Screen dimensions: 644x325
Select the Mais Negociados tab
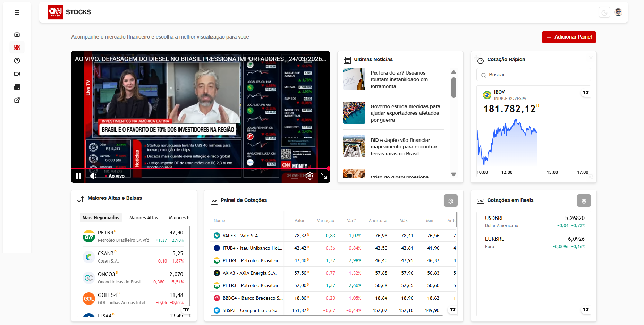101,217
